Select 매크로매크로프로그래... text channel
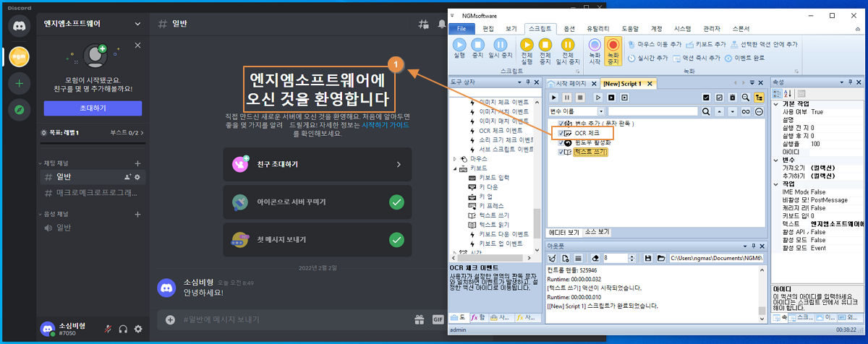Image resolution: width=868 pixels, height=344 pixels. [x=91, y=193]
